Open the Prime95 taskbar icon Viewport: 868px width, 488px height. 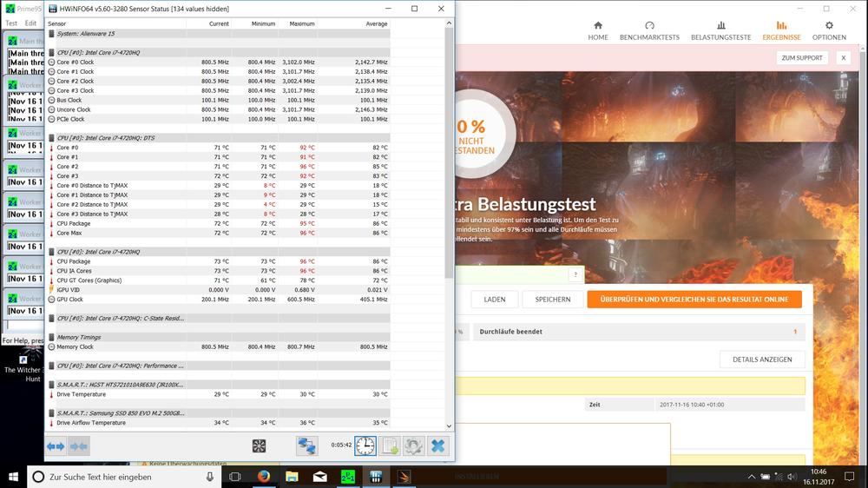point(347,477)
